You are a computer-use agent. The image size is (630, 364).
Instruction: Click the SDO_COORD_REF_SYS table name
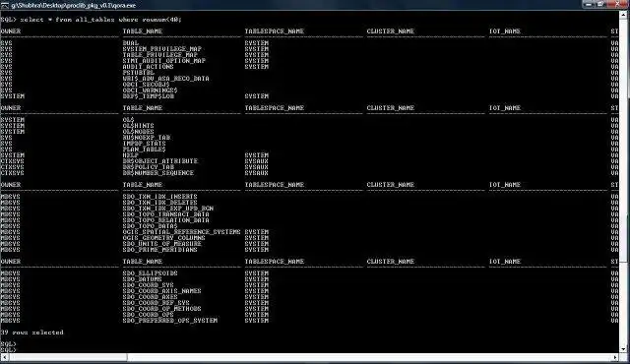pos(156,303)
